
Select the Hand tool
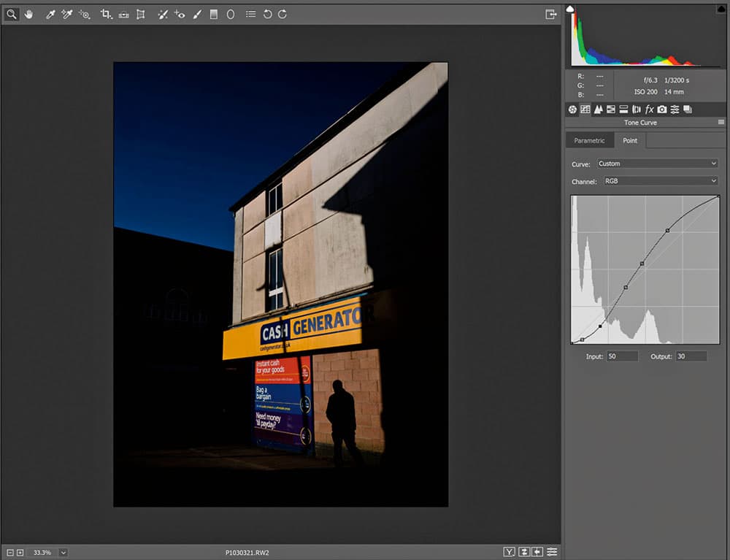coord(29,15)
